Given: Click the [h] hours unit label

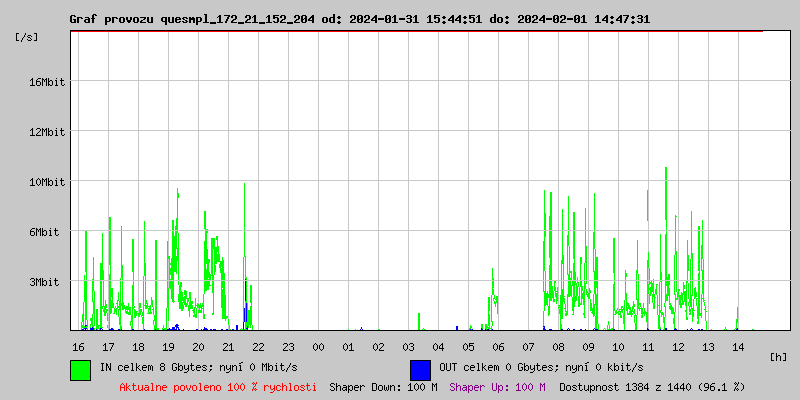Looking at the screenshot, I should (779, 356).
